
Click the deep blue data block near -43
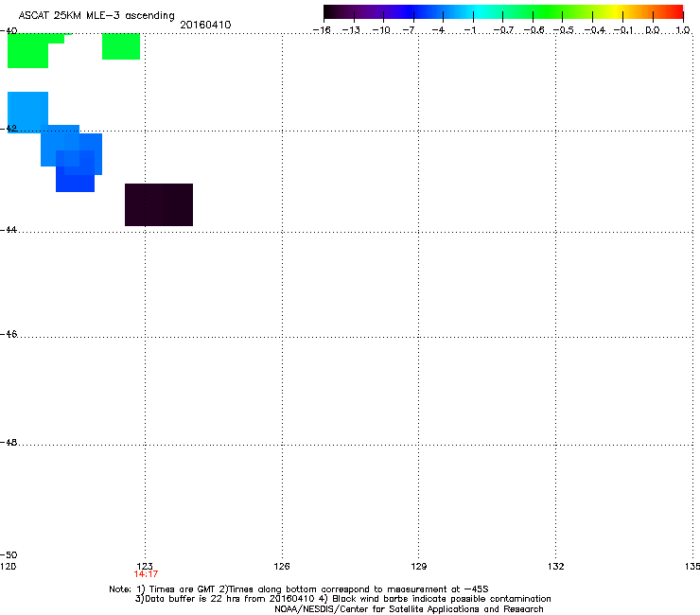click(75, 178)
